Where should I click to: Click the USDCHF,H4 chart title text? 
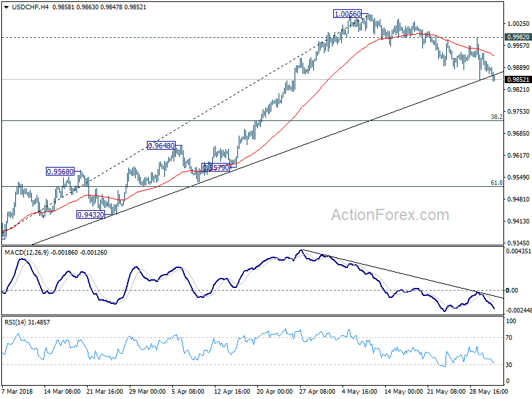point(31,7)
